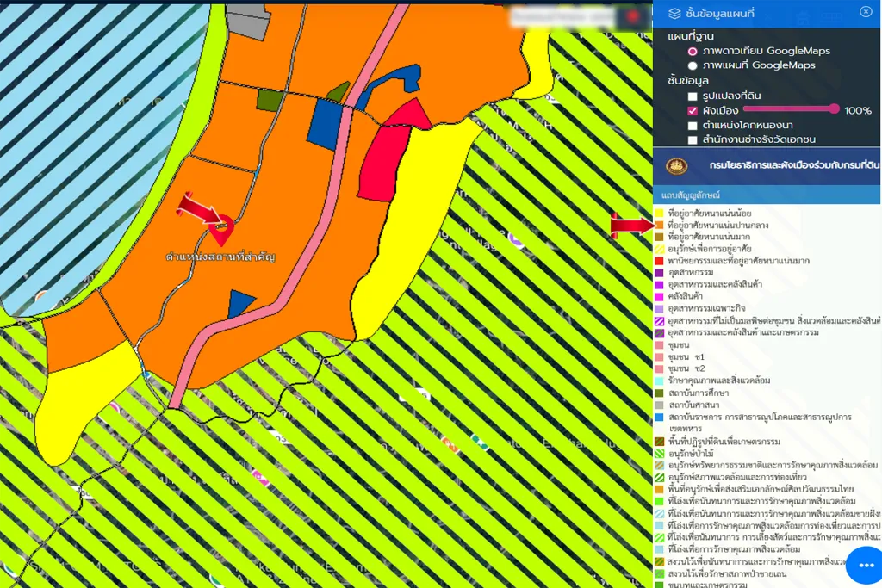Click cyan swatch for รักษาคุณภาพและสิ่งแวดล้อม
This screenshot has height=588, width=882.
659,381
